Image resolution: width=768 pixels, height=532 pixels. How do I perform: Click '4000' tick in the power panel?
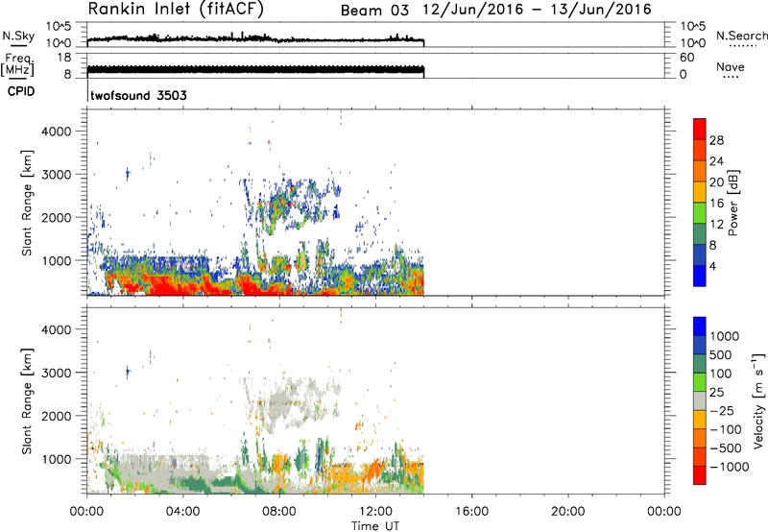[57, 132]
